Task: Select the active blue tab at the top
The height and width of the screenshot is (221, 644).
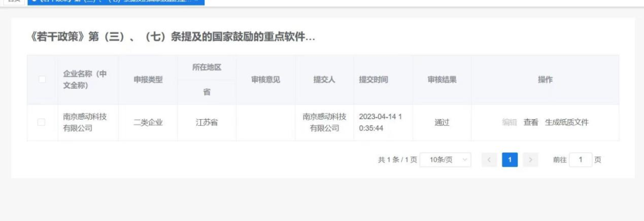Action: point(116,2)
